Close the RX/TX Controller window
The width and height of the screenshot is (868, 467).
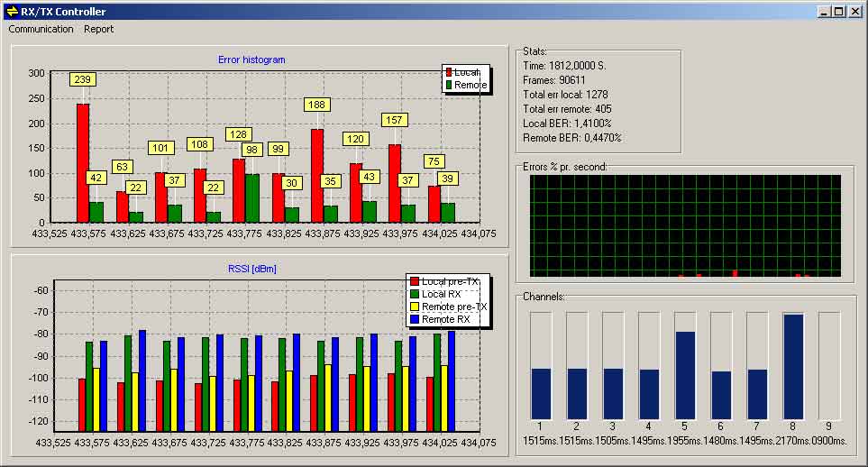854,11
